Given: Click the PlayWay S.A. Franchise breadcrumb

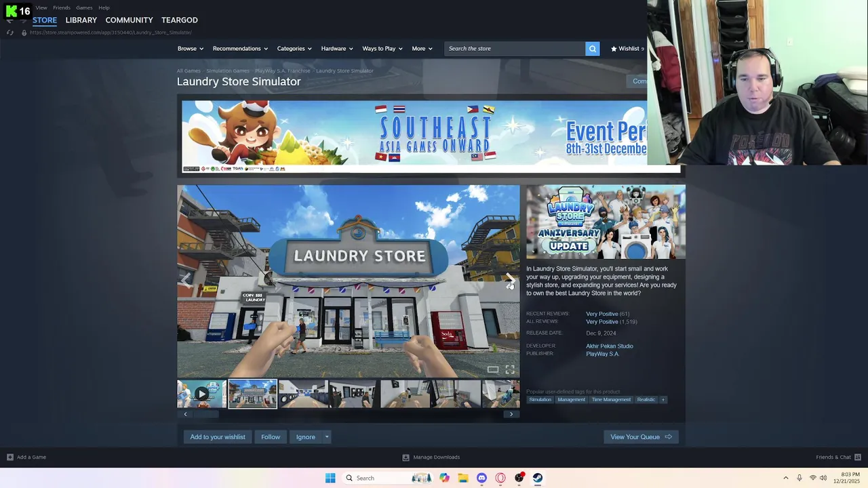Looking at the screenshot, I should 282,71.
